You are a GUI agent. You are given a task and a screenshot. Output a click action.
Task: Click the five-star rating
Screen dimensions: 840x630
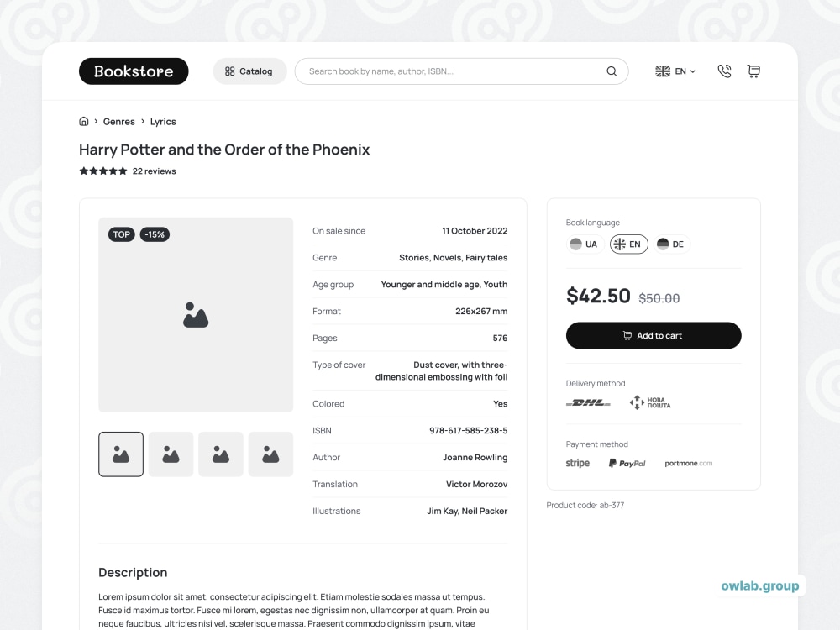pyautogui.click(x=103, y=171)
